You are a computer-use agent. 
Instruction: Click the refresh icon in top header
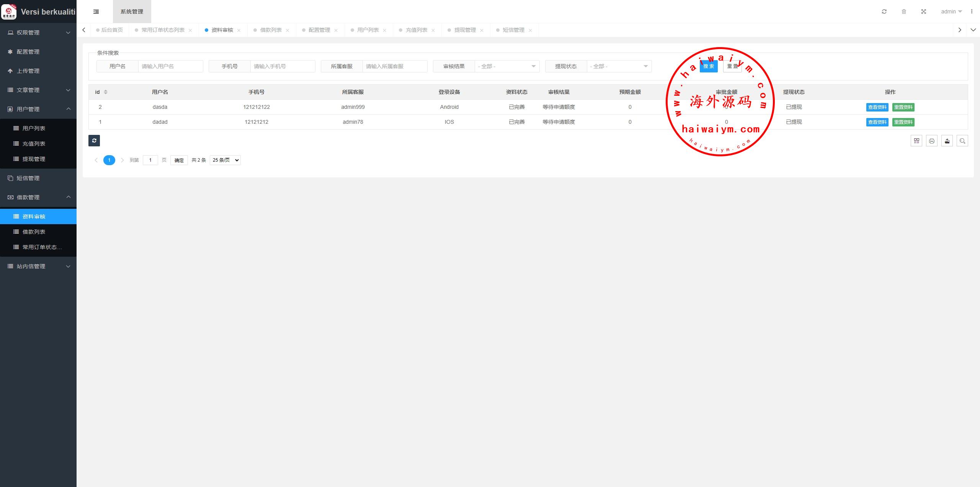[x=884, y=11]
